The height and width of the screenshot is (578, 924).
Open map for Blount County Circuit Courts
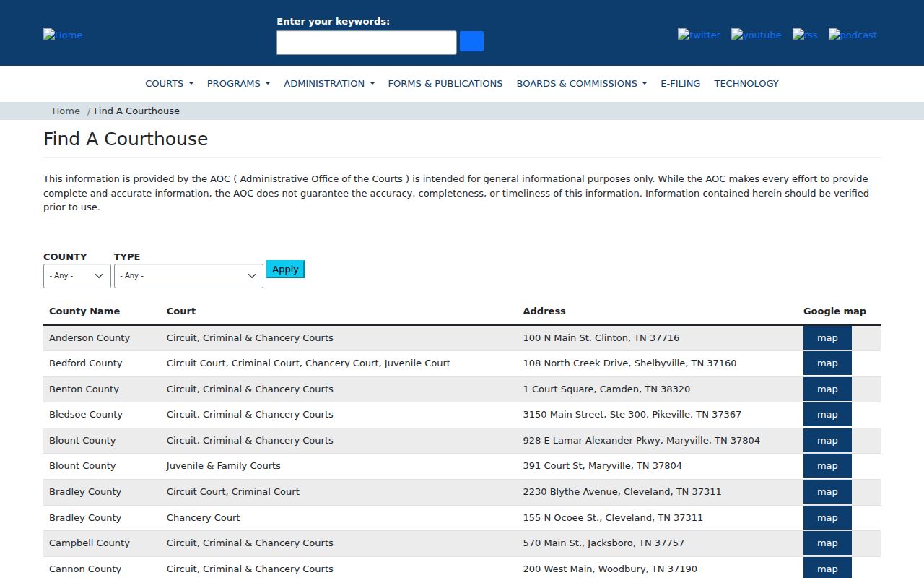[827, 440]
